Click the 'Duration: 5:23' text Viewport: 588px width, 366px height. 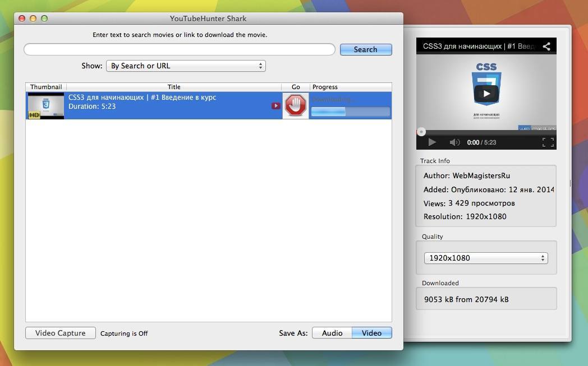click(92, 106)
